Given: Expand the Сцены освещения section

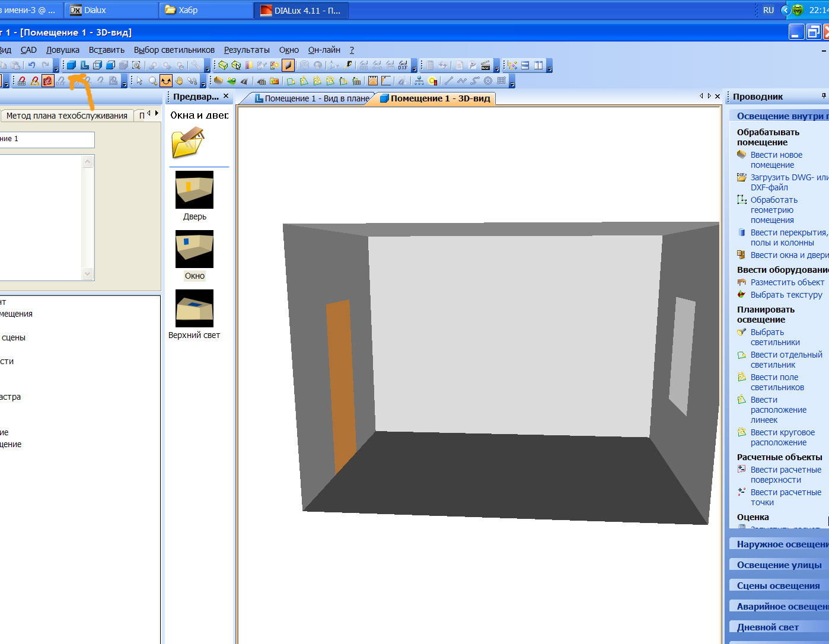Looking at the screenshot, I should pos(779,586).
